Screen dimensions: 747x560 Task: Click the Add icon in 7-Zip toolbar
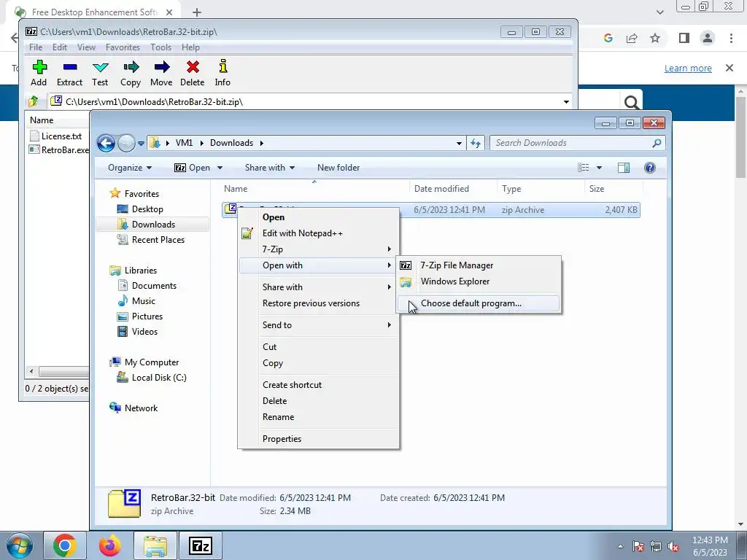click(x=39, y=67)
